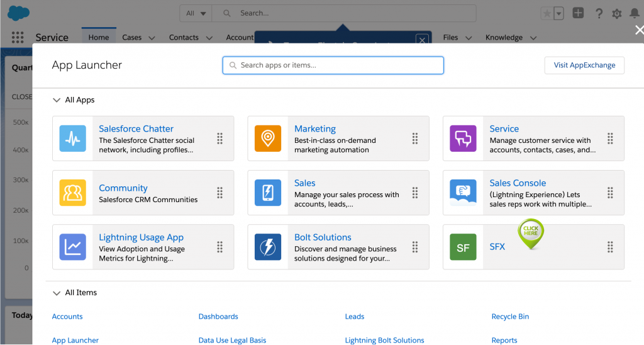Viewport: 644px width, 345px height.
Task: Open the Lightning Usage App link
Action: click(x=141, y=237)
